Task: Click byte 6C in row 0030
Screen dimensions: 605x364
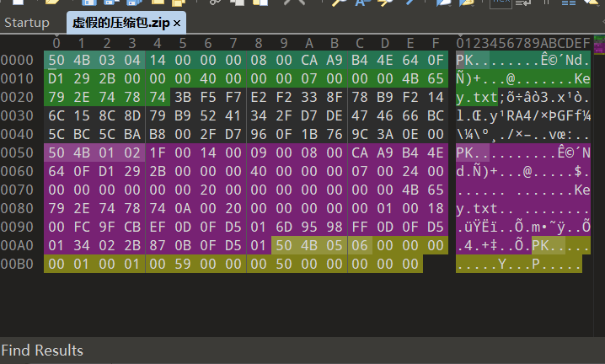Action: tap(56, 115)
